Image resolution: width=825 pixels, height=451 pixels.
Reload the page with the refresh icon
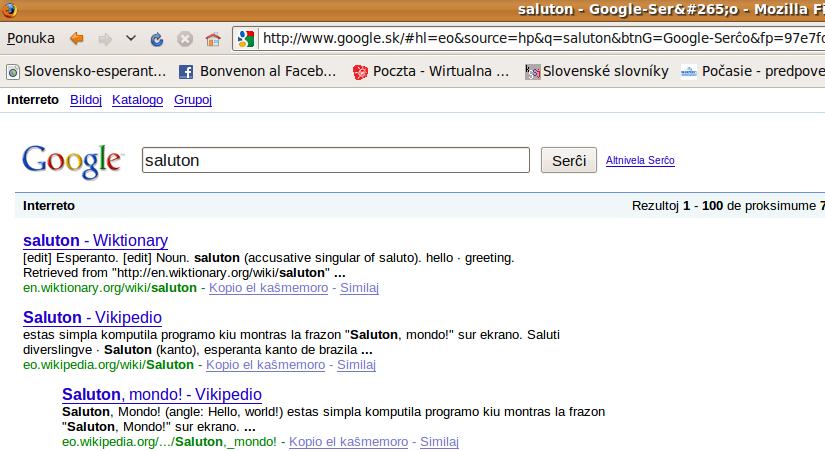(157, 39)
